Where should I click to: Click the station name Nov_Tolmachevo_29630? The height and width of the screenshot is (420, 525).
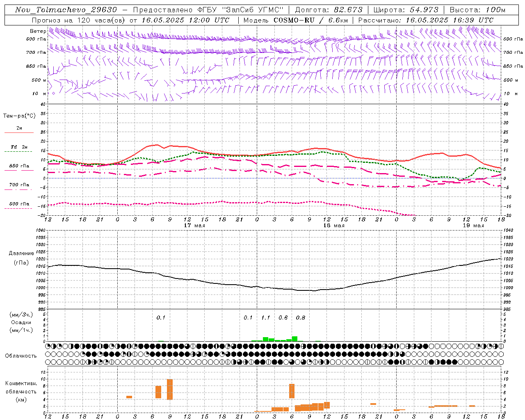click(x=66, y=10)
